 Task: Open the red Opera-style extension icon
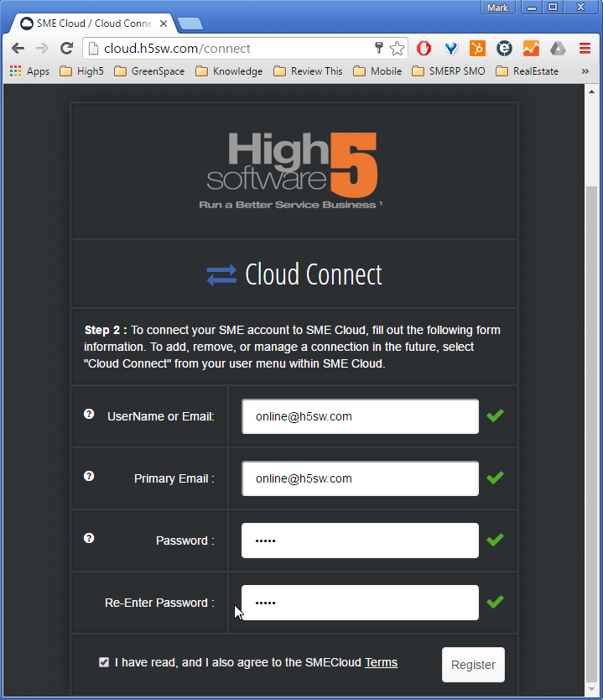point(424,48)
